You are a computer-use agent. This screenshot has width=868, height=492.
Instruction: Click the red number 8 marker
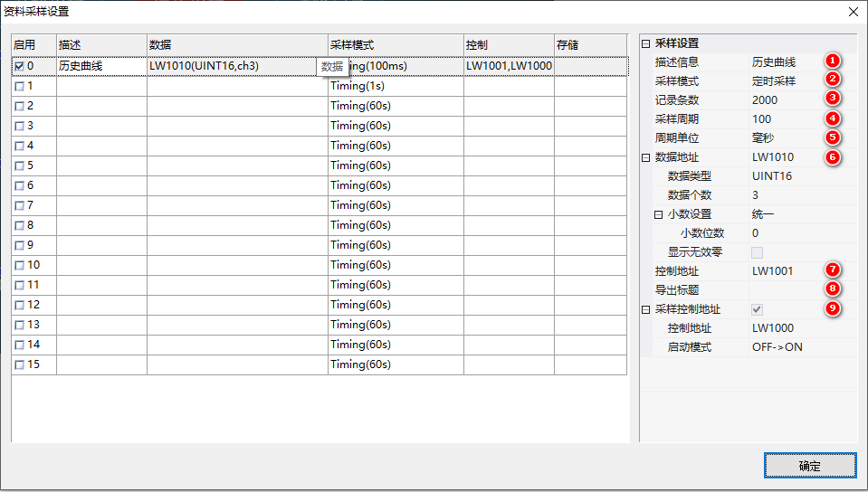click(x=832, y=289)
